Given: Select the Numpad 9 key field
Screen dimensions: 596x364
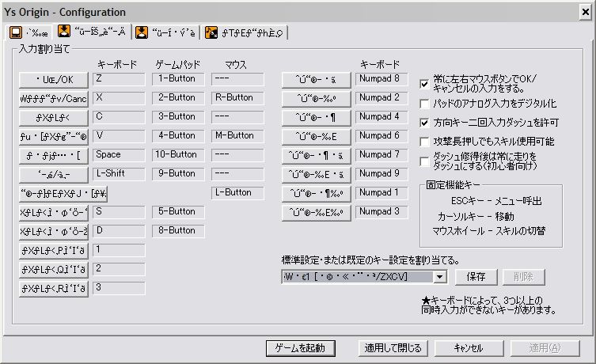Looking at the screenshot, I should [x=382, y=174].
